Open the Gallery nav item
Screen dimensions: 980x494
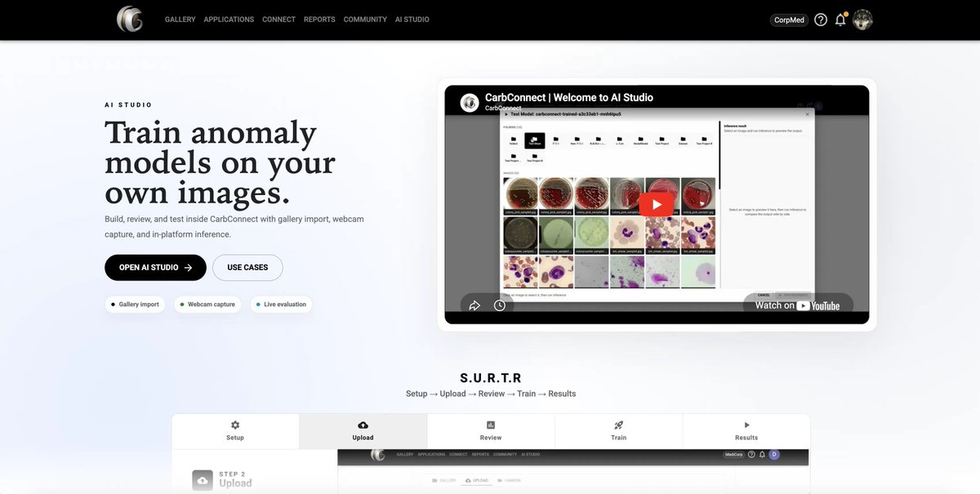coord(180,20)
